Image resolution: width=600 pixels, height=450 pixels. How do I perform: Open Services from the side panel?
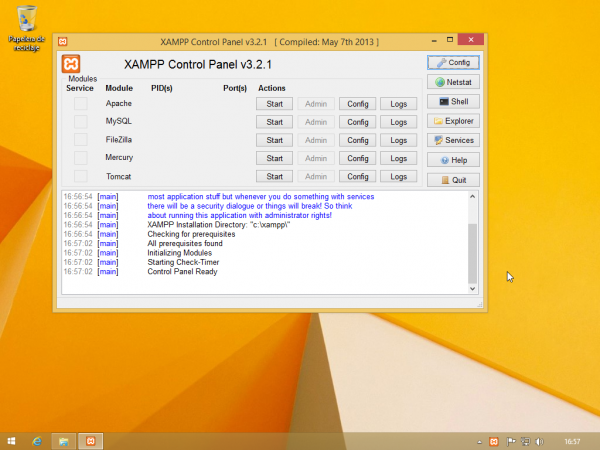[453, 140]
